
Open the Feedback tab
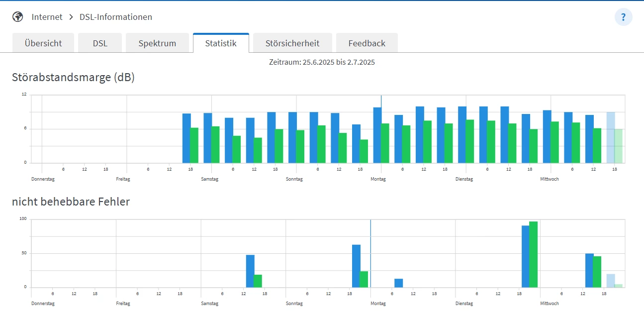click(x=367, y=43)
